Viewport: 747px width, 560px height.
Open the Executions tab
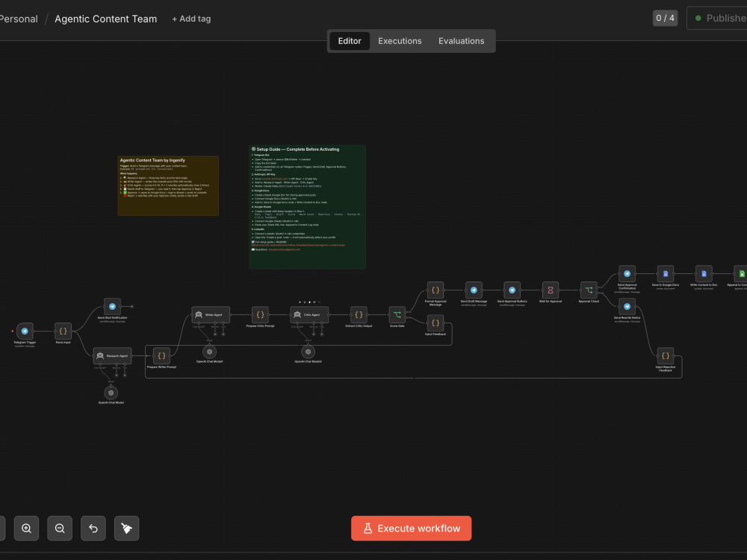(400, 41)
